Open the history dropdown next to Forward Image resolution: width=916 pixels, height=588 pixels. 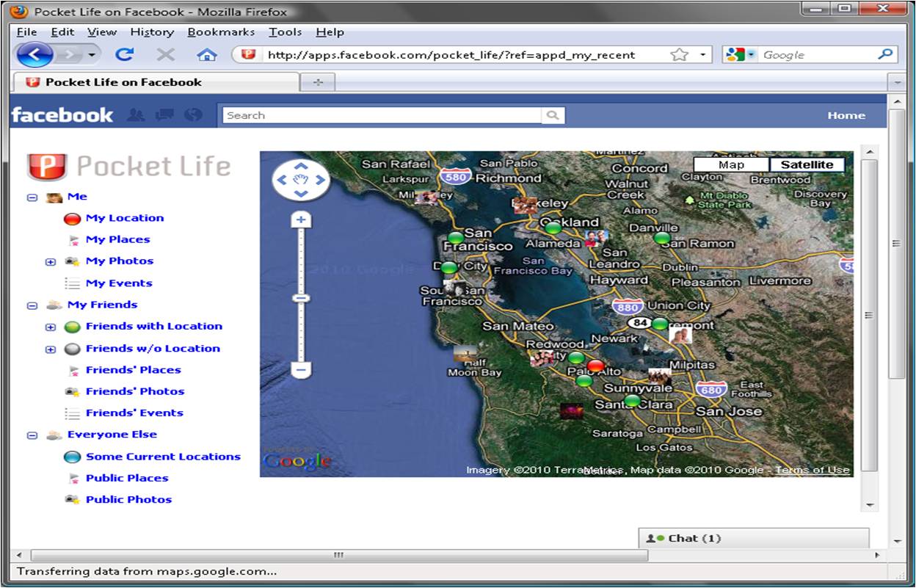92,55
